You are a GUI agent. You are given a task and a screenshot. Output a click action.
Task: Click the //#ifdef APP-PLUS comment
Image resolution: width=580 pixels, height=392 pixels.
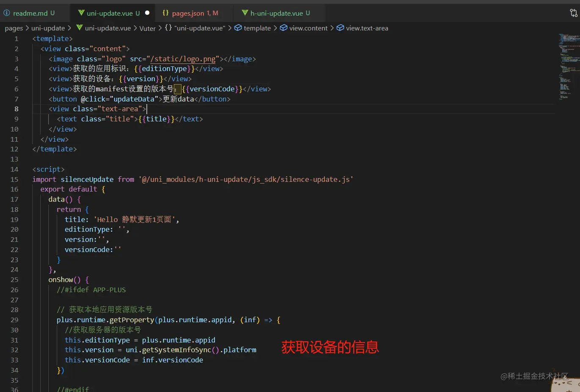(x=91, y=290)
